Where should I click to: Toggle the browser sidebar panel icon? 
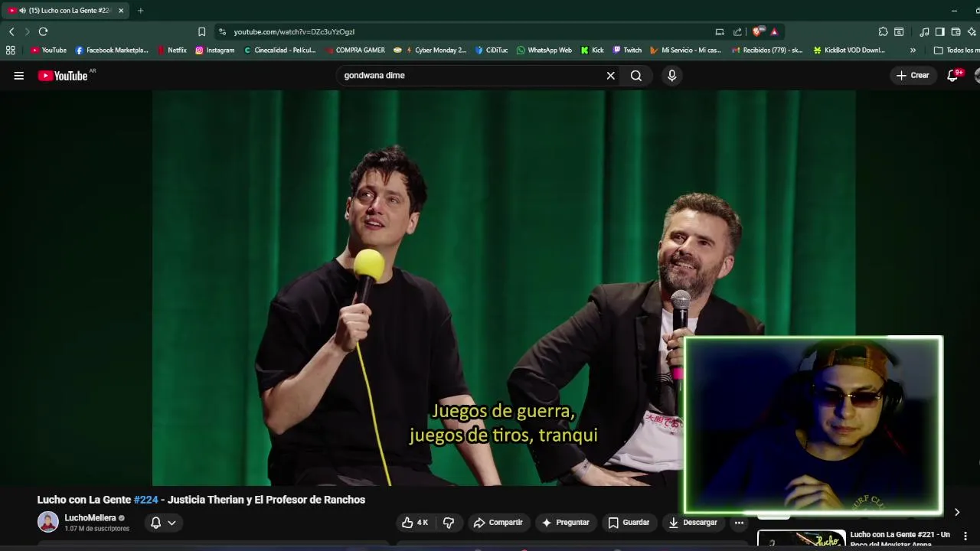[x=940, y=31]
